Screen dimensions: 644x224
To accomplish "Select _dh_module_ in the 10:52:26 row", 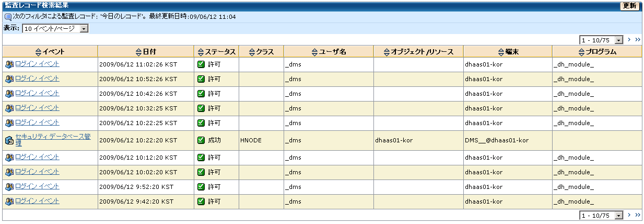I will [x=573, y=79].
